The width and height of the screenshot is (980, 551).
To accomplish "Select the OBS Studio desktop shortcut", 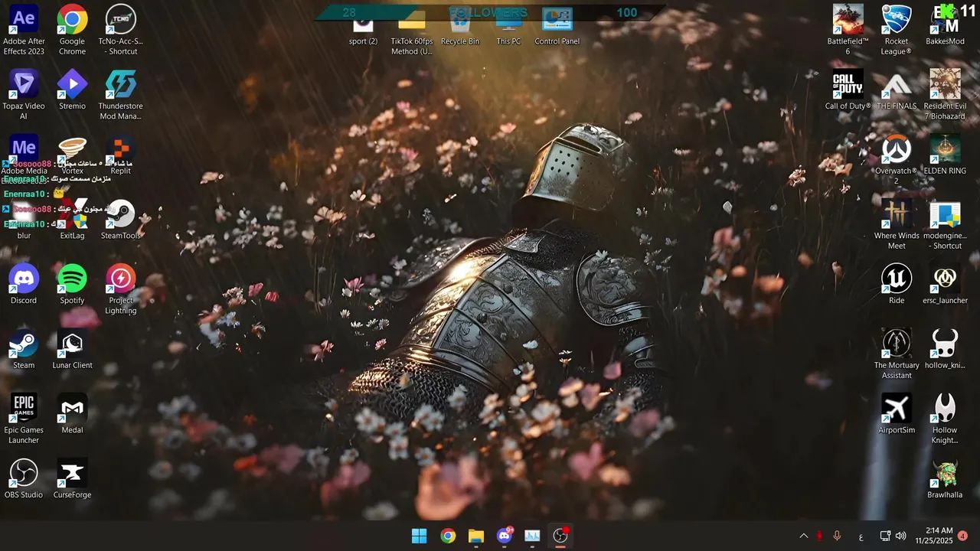I will tap(24, 480).
